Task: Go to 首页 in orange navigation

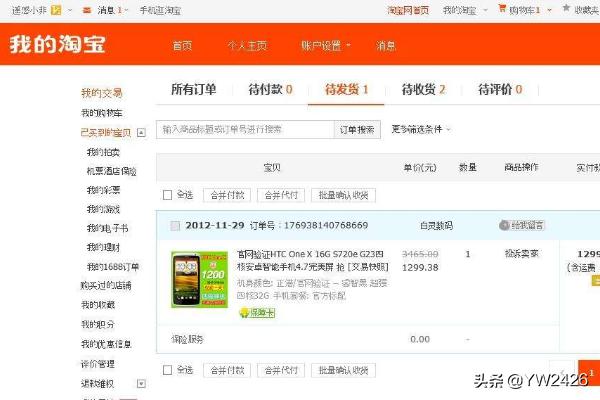Action: point(182,46)
